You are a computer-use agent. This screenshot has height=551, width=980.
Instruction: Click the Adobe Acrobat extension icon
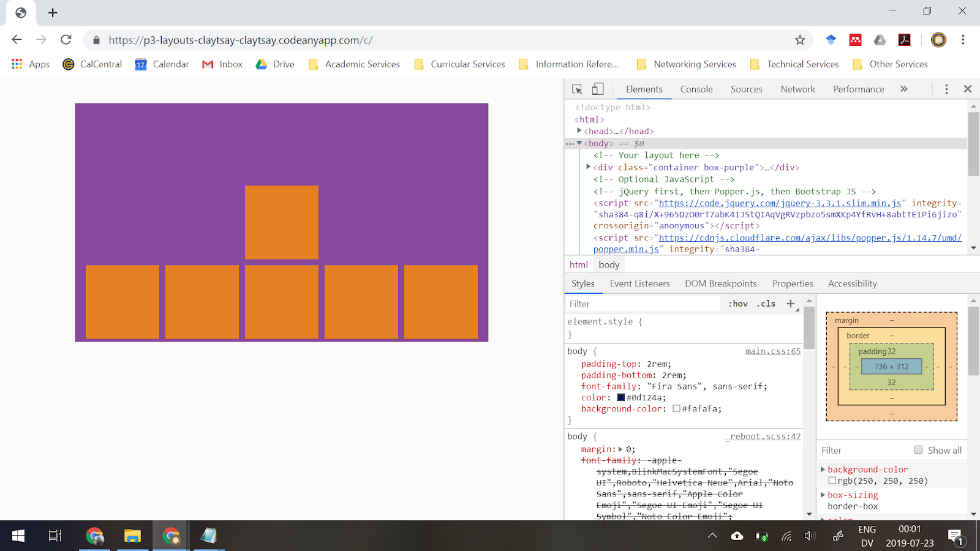coord(905,40)
